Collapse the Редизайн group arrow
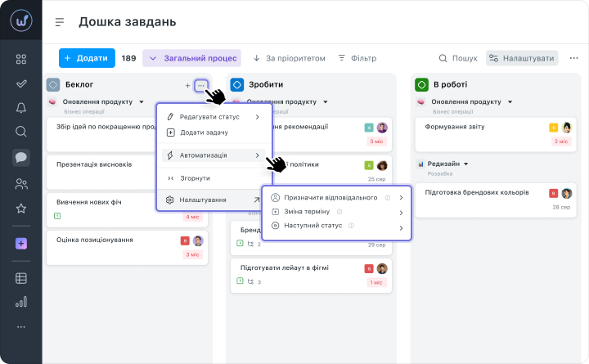This screenshot has height=364, width=589. 465,164
